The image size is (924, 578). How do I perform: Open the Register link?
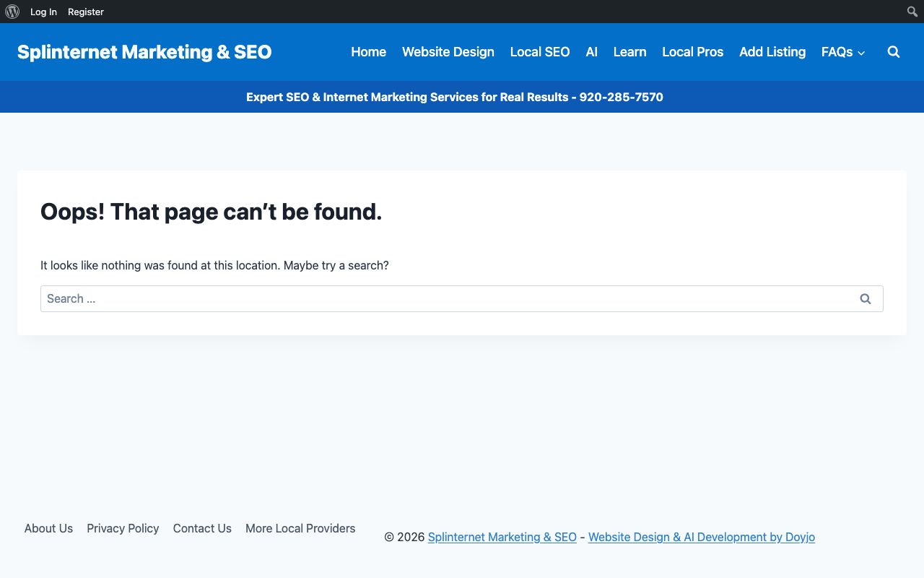86,12
